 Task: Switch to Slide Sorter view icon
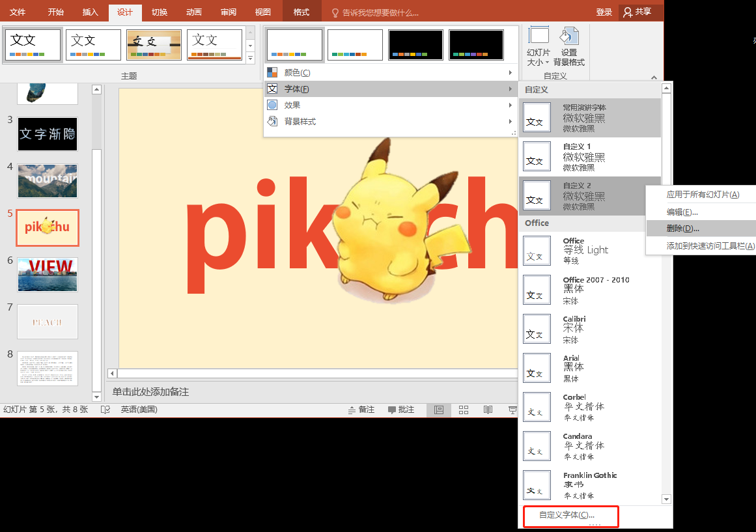[464, 410]
